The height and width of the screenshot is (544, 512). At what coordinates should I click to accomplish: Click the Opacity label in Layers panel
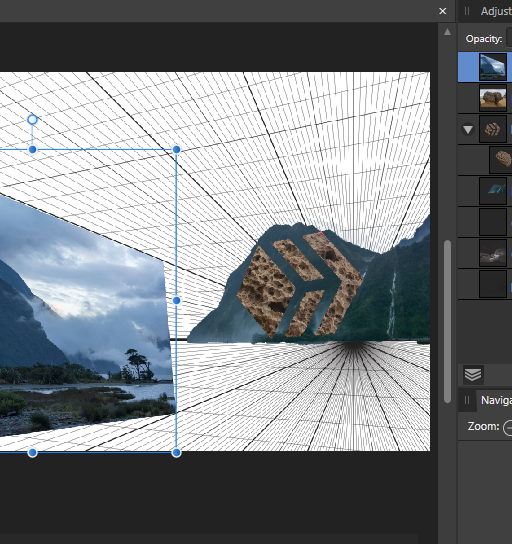484,39
